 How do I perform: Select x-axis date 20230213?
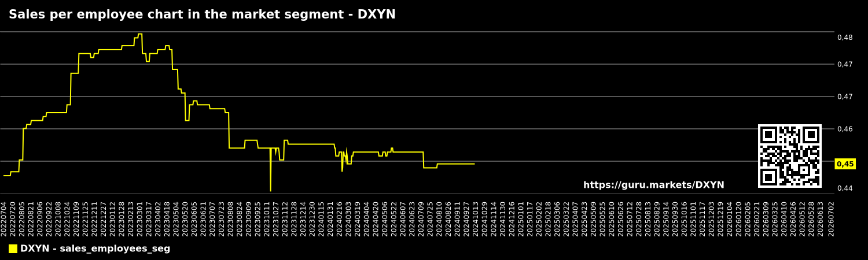[131, 218]
